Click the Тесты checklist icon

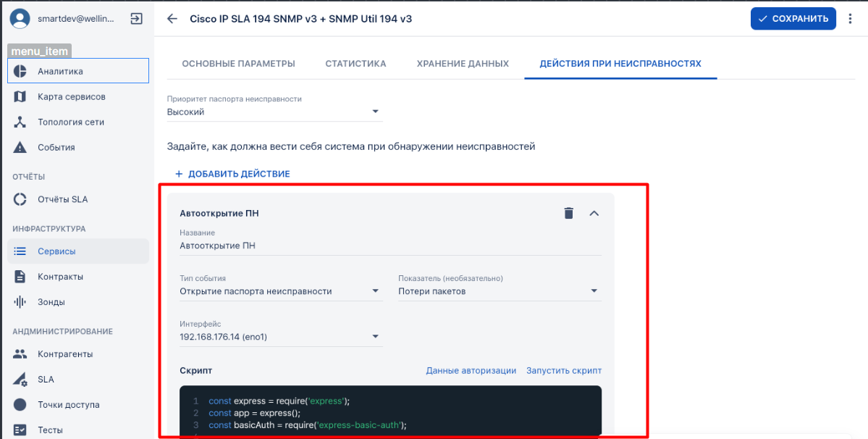(x=20, y=430)
